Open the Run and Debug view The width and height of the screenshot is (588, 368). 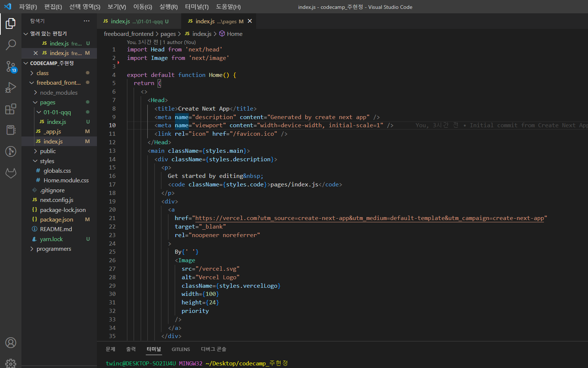[11, 88]
